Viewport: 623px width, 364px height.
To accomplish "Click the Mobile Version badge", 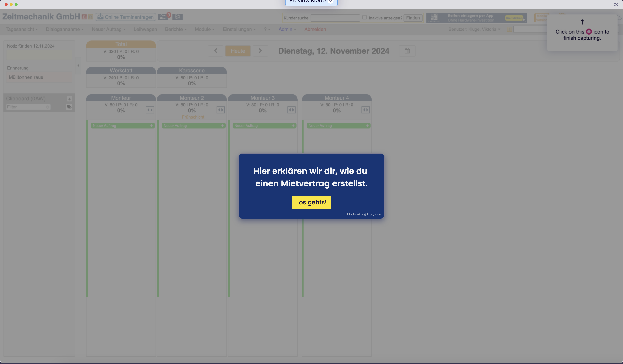I will point(541,18).
